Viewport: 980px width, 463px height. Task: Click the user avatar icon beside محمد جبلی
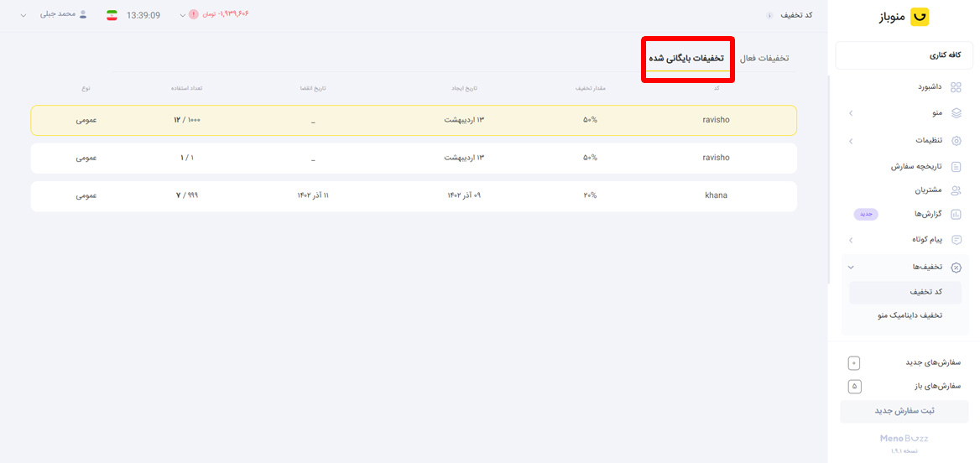[83, 13]
